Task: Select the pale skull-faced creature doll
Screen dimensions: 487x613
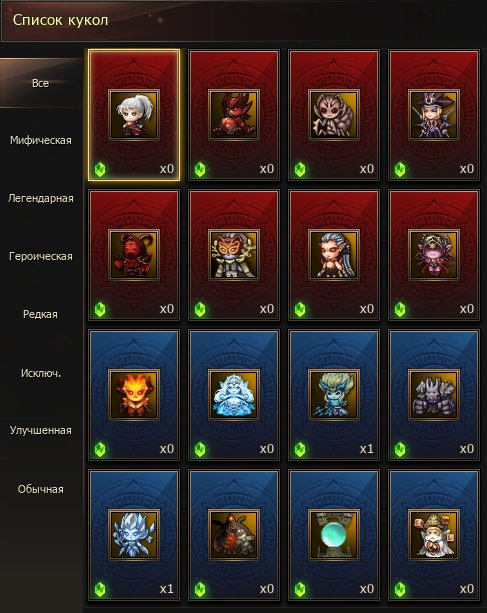Action: click(x=334, y=115)
